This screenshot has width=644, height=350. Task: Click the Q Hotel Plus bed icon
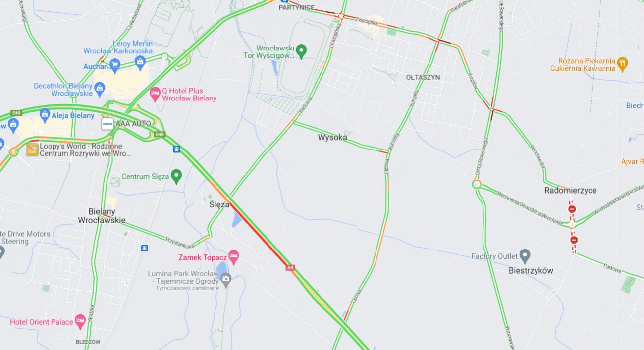click(x=155, y=94)
